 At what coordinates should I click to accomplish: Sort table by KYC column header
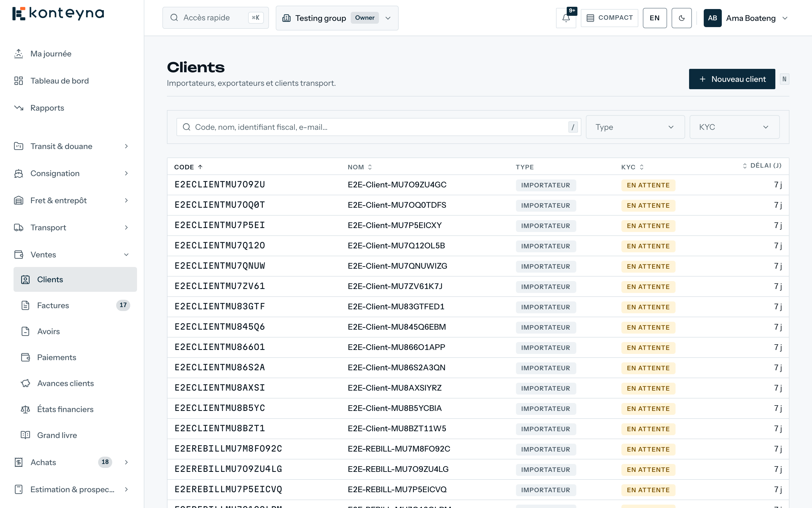tap(632, 167)
